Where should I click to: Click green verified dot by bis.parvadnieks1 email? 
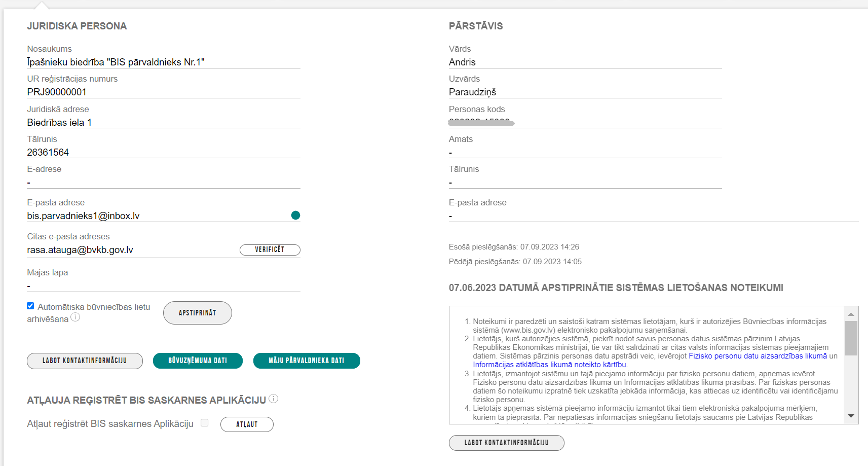click(296, 216)
